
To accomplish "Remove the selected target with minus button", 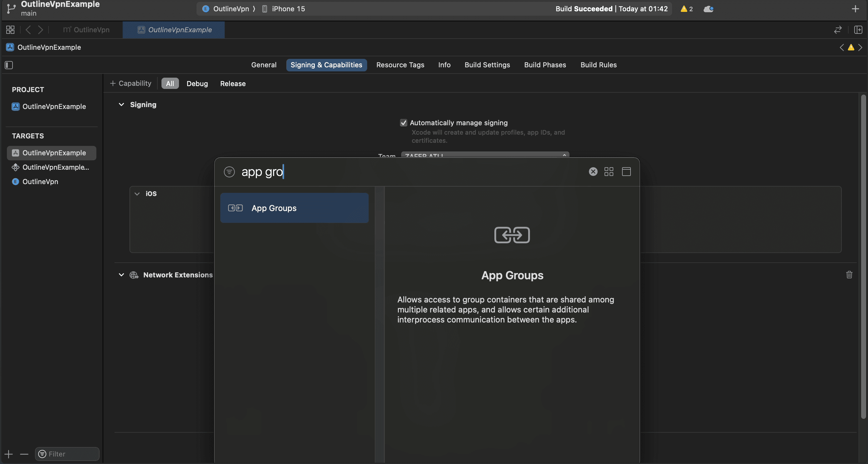I will coord(24,454).
